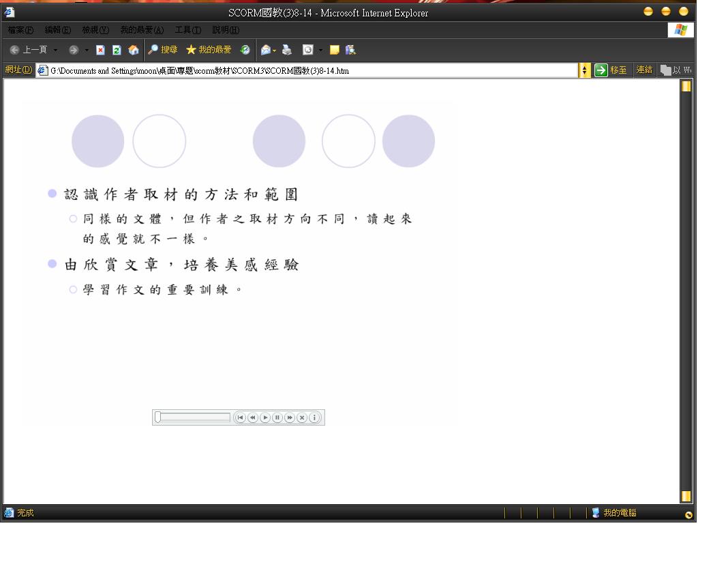Expand the Back button history dropdown

pyautogui.click(x=56, y=50)
